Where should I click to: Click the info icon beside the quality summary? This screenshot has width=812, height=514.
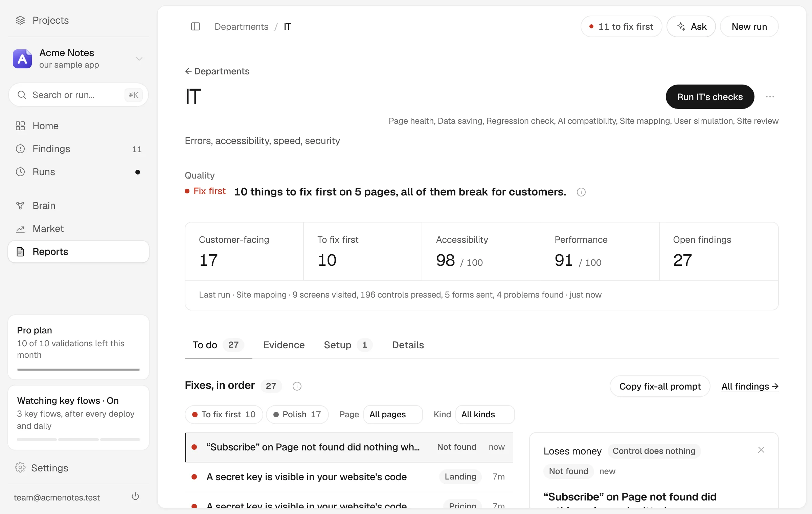click(581, 192)
